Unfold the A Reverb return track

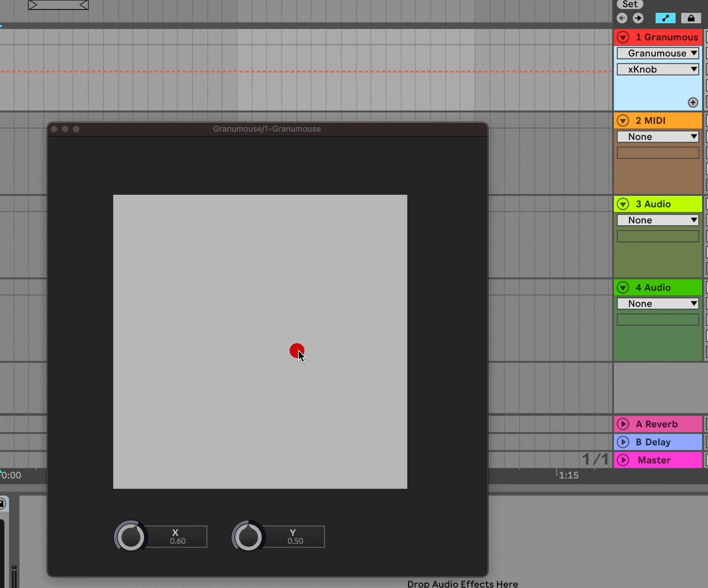pyautogui.click(x=623, y=424)
